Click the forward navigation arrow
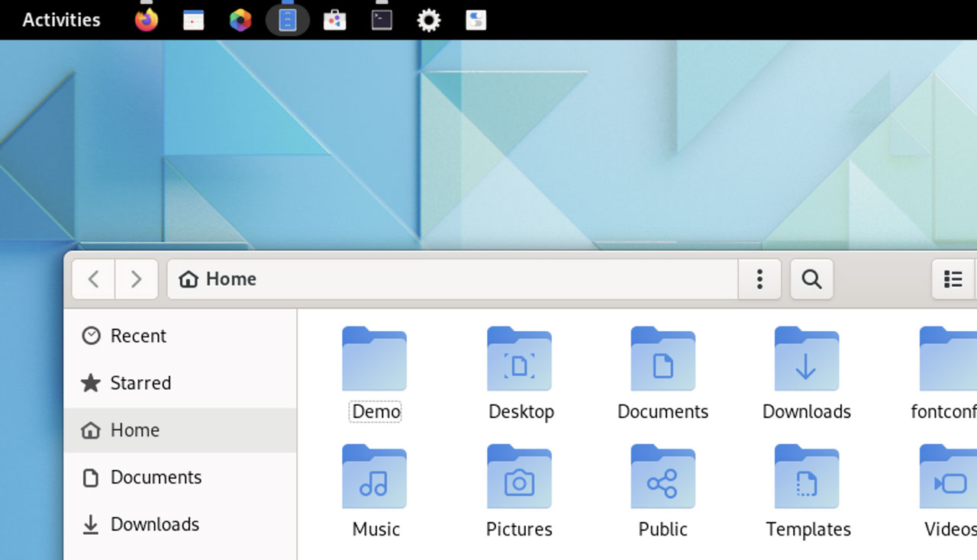Viewport: 977px width, 560px height. point(136,279)
